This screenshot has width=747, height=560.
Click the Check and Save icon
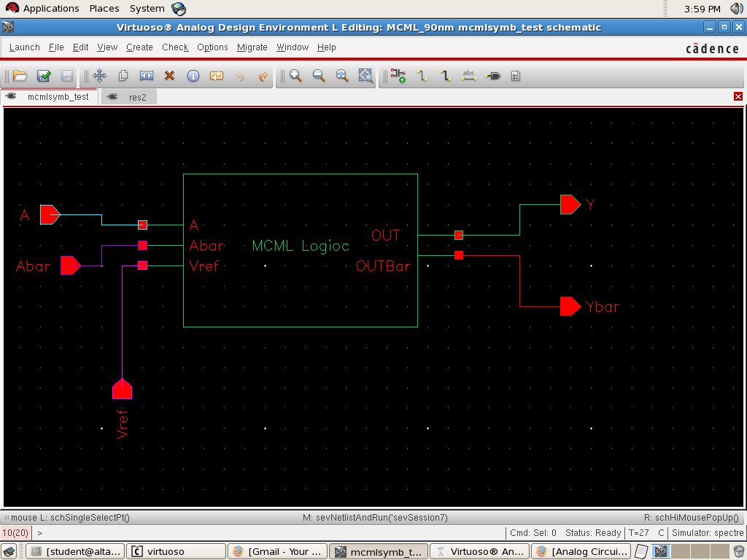coord(44,76)
